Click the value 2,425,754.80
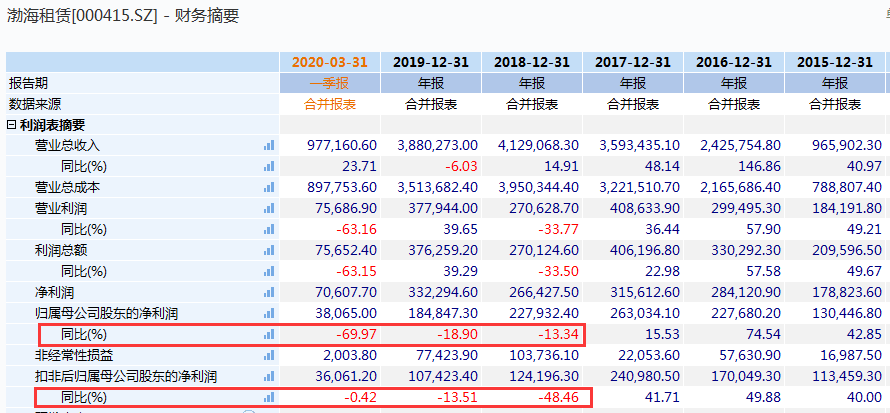The width and height of the screenshot is (890, 413). click(x=740, y=145)
